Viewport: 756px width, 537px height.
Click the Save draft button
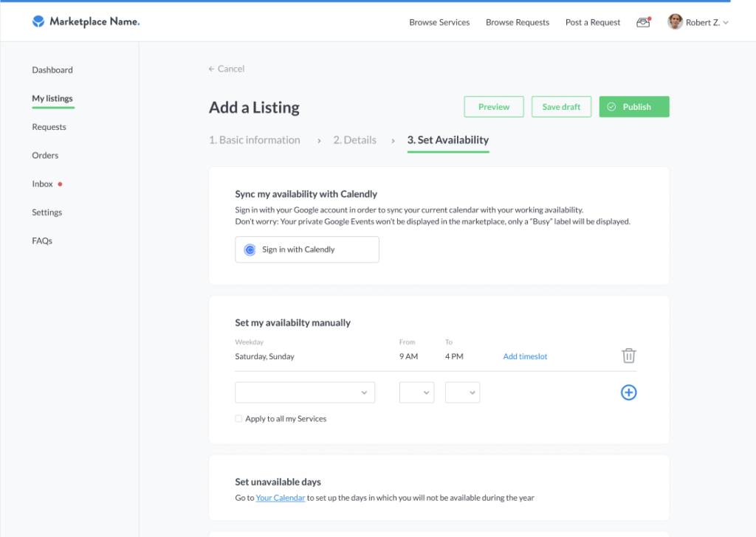coord(561,107)
